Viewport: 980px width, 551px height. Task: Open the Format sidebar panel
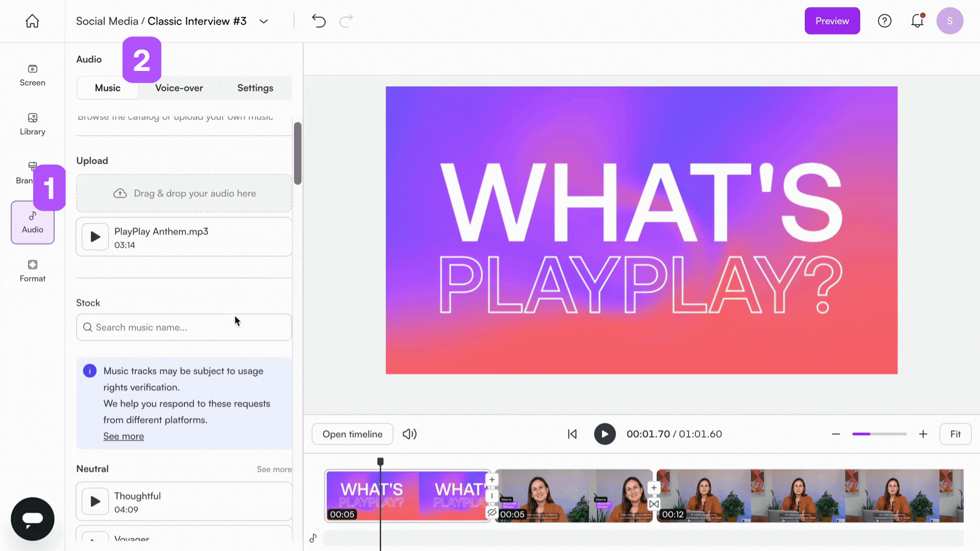tap(33, 271)
